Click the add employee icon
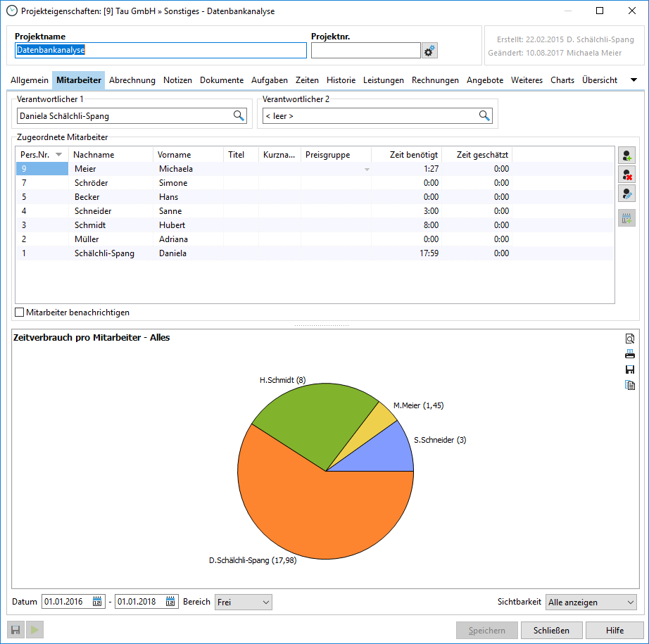The image size is (649, 644). [626, 156]
